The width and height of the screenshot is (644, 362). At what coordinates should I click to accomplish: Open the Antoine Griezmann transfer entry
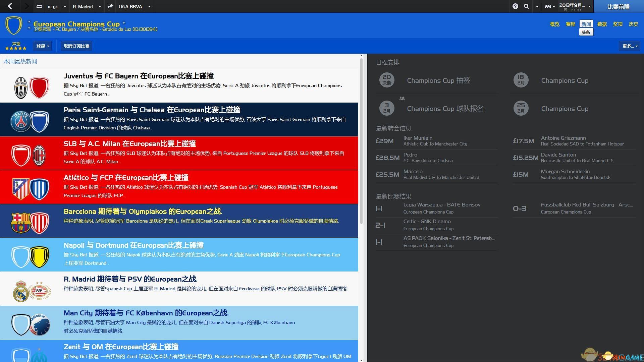574,141
